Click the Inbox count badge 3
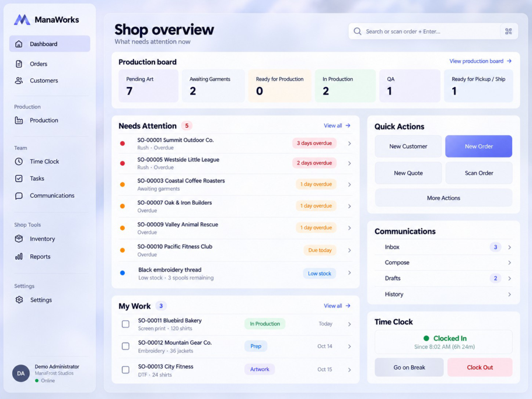This screenshot has height=399, width=532. pyautogui.click(x=495, y=247)
